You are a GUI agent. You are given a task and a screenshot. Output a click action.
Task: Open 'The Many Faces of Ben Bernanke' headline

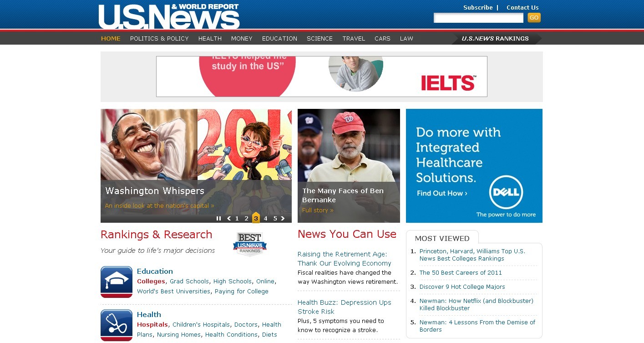[x=343, y=195]
